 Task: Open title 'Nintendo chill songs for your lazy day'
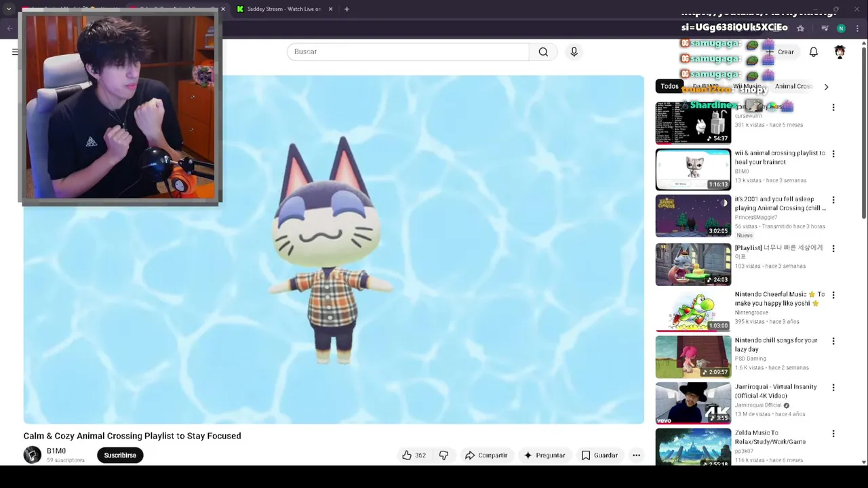click(x=776, y=344)
